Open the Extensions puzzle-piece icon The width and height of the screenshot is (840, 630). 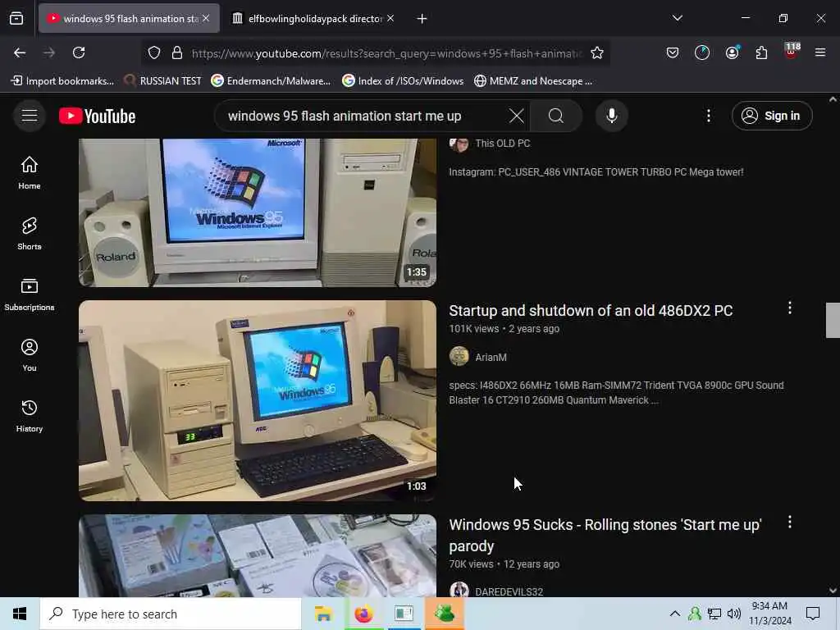pyautogui.click(x=761, y=52)
